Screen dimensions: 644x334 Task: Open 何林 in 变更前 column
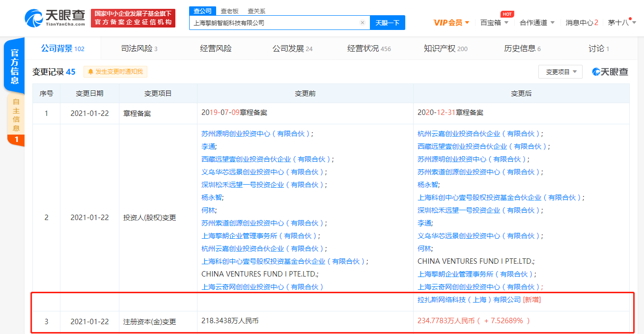coord(208,210)
